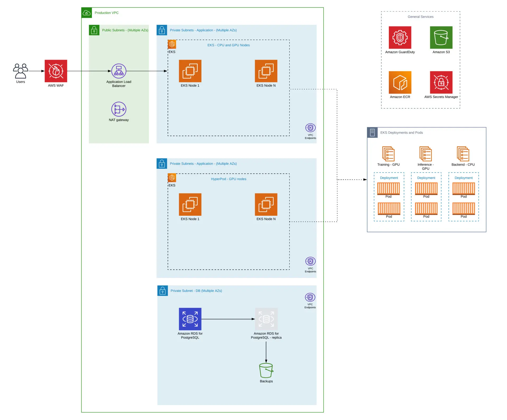
Task: Click the Amazon S3 icon
Action: [441, 37]
